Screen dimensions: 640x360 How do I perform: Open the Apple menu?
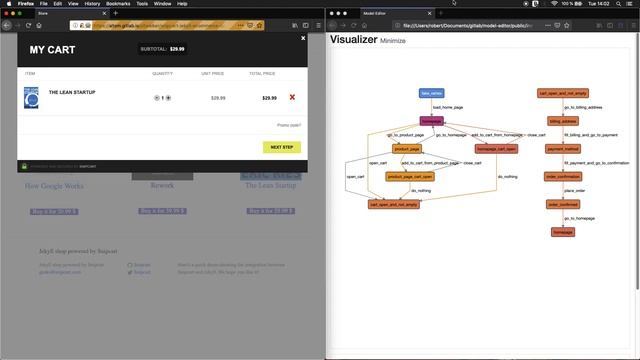coord(9,3)
